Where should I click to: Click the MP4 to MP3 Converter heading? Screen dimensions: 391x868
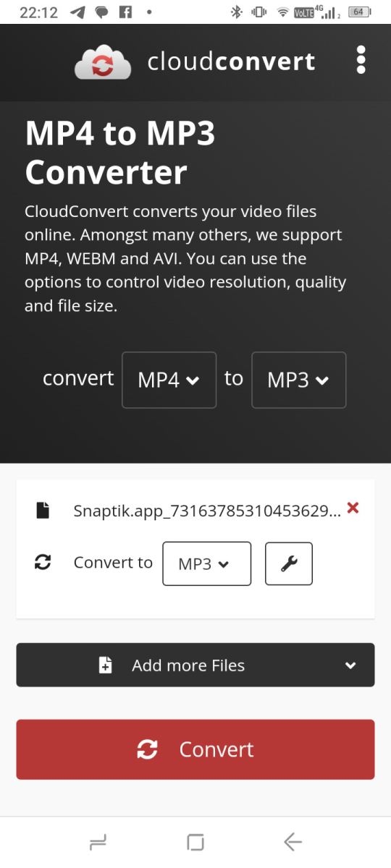(120, 153)
